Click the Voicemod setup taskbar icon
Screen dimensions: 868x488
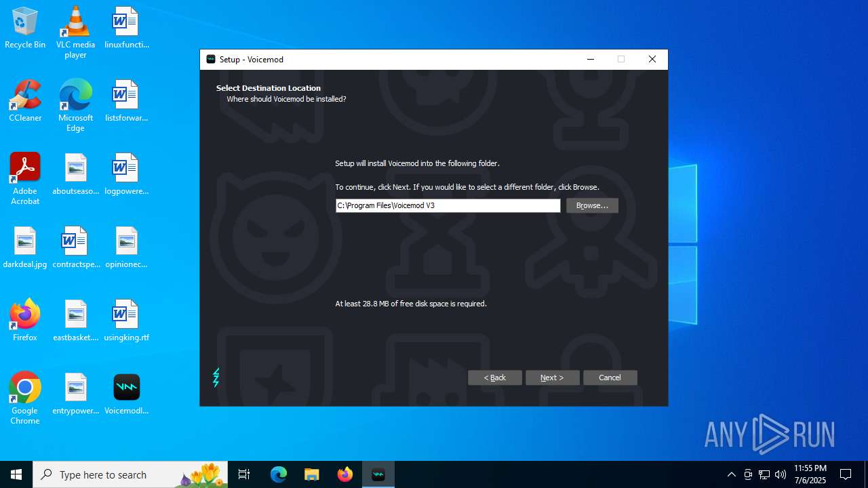(x=378, y=474)
